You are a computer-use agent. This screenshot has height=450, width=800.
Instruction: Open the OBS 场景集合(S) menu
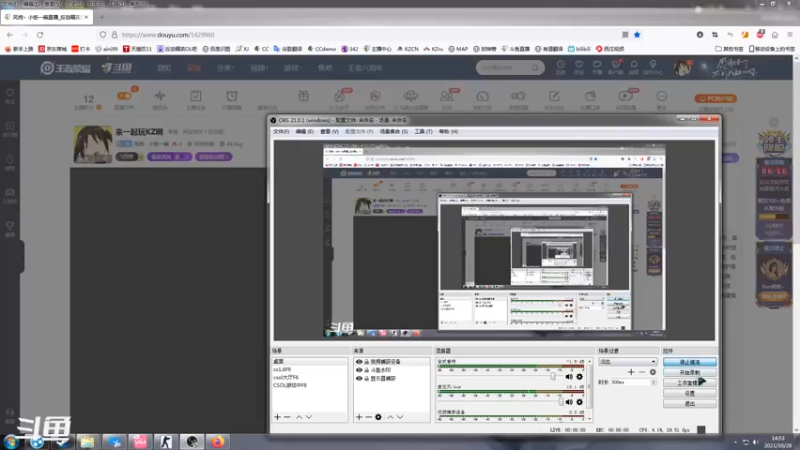(394, 132)
